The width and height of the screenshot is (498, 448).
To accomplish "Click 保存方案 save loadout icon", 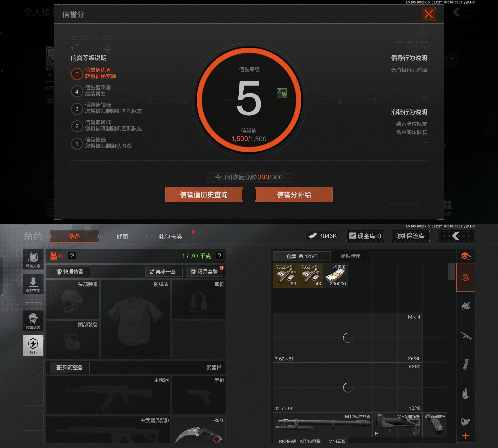I will coord(33,284).
